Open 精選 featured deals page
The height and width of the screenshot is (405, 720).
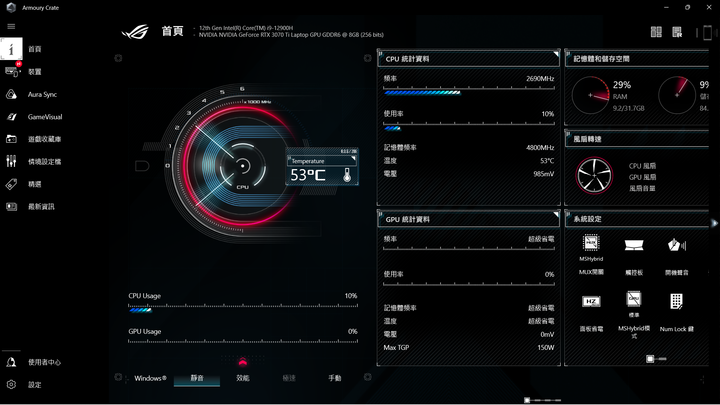coord(34,184)
